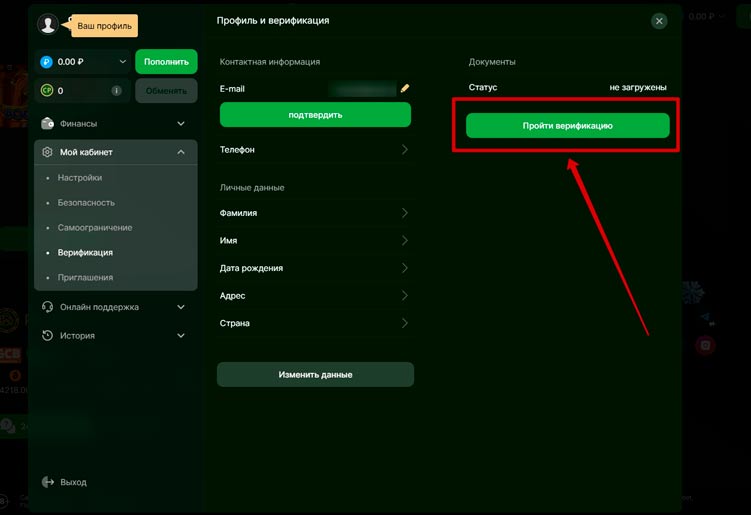This screenshot has height=515, width=751.
Task: Click the Изменить данные button
Action: pyautogui.click(x=315, y=375)
